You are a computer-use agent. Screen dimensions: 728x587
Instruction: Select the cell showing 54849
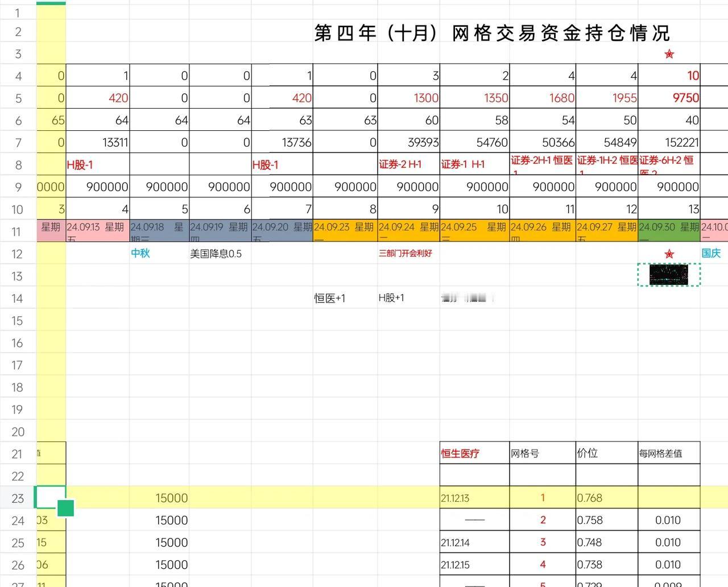tap(607, 142)
